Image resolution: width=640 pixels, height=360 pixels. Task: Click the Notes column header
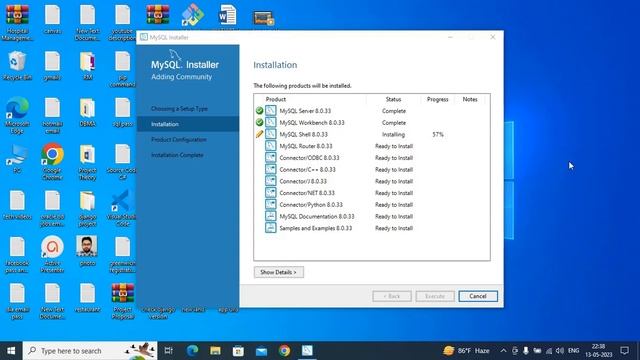point(470,99)
